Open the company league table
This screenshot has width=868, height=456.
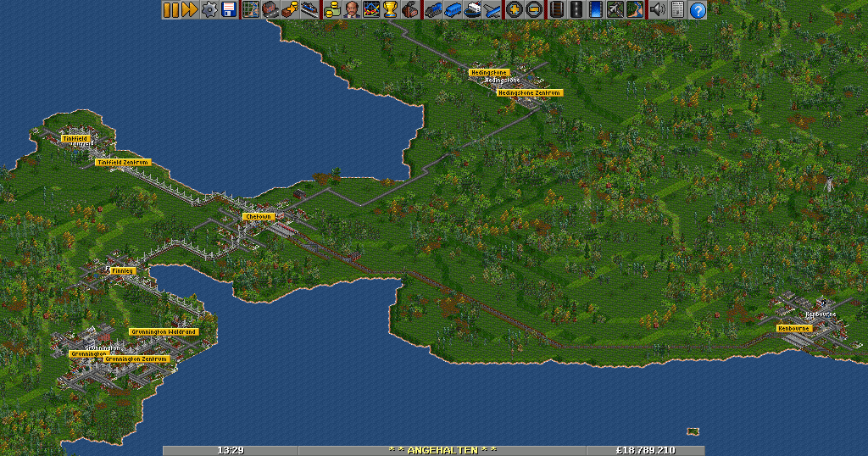click(391, 10)
